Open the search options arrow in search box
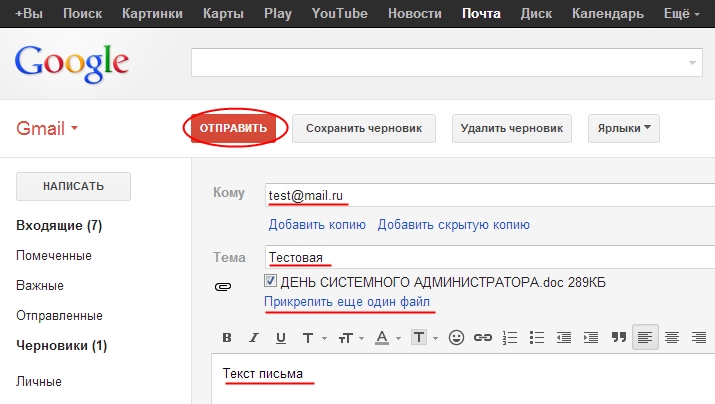715x404 pixels. pos(692,63)
